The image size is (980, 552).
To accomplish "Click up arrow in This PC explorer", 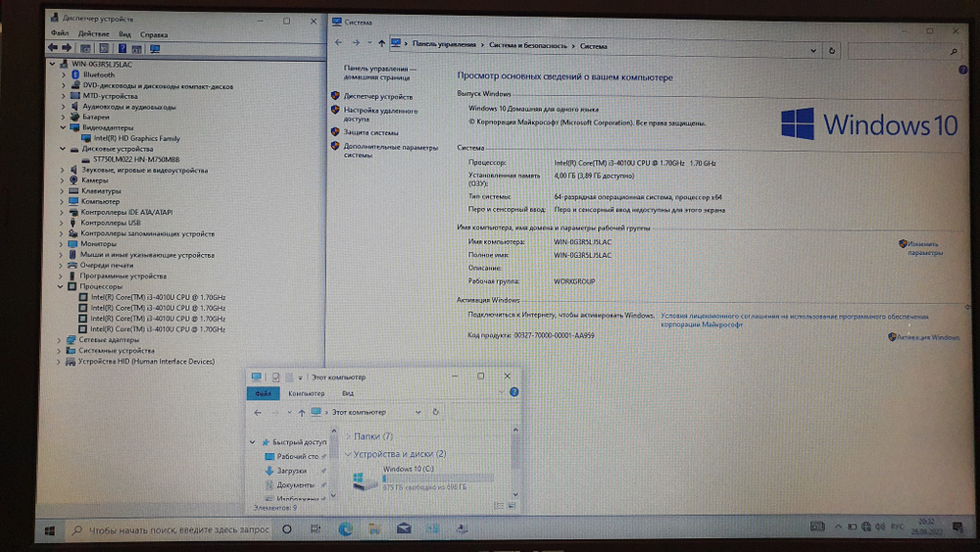I will [x=301, y=413].
